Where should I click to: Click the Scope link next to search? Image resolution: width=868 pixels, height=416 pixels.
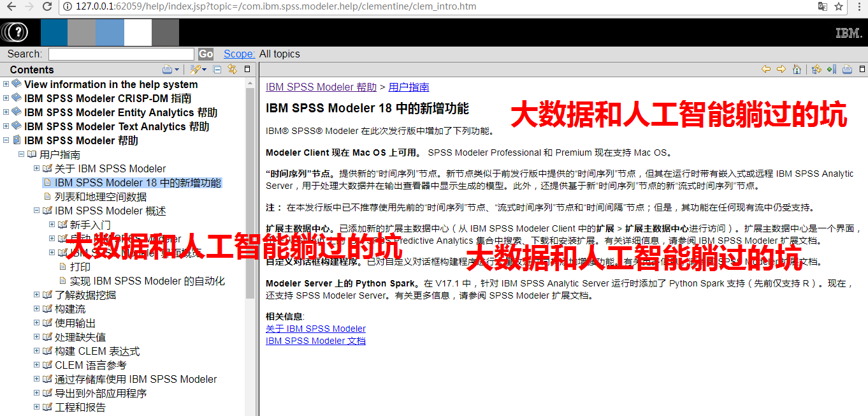[239, 54]
